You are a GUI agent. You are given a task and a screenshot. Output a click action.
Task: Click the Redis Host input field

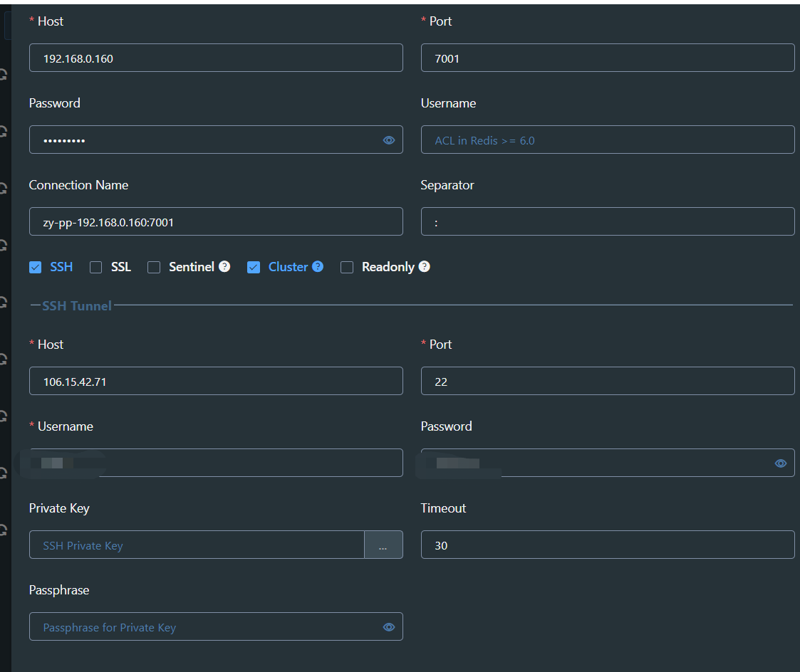point(216,58)
